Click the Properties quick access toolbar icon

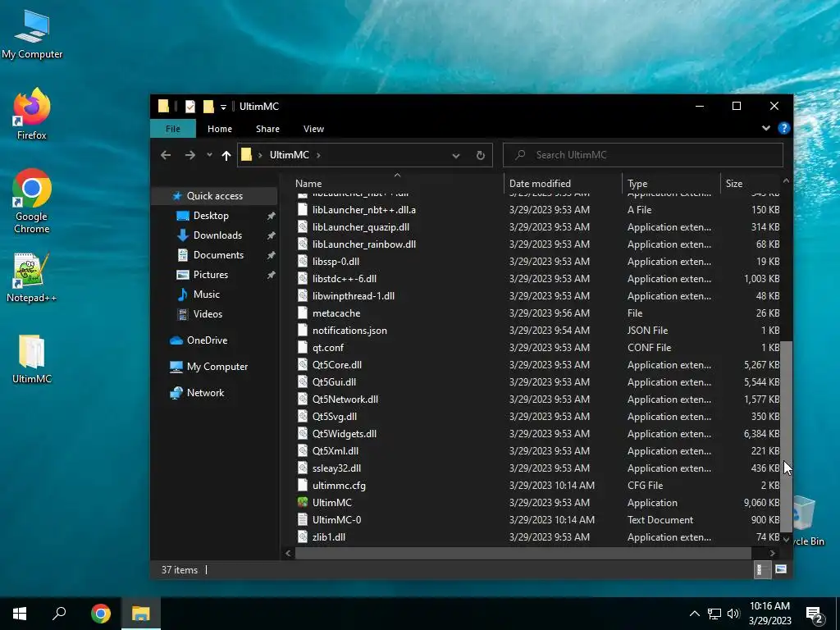190,106
